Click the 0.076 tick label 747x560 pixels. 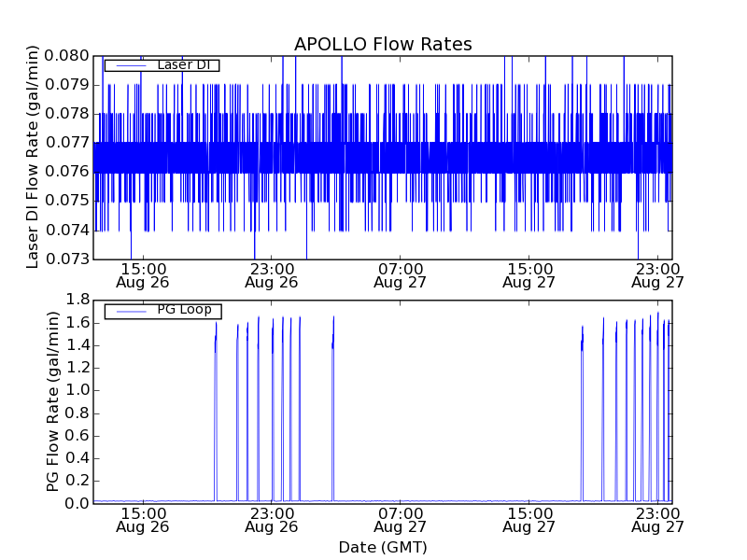coord(66,172)
